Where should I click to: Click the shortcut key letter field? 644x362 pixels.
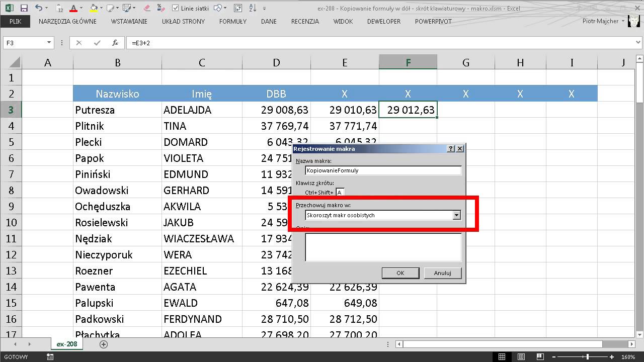[x=340, y=192]
